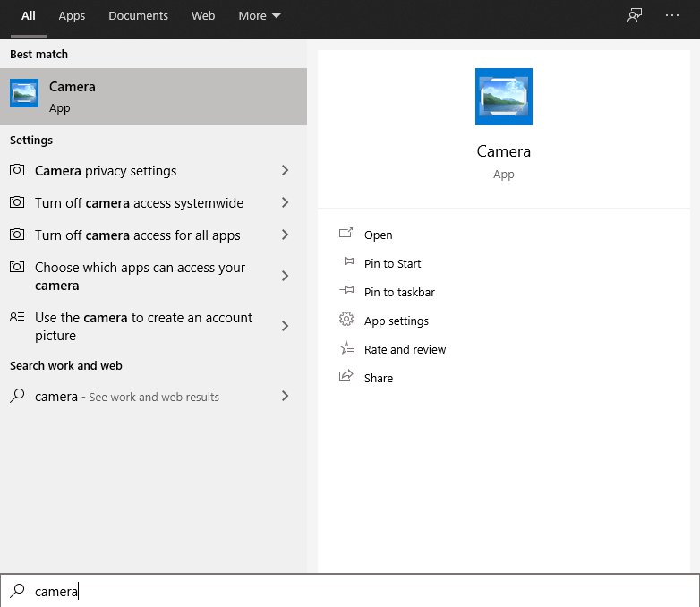
Task: Open Choose which apps can access your camera
Action: (x=154, y=276)
